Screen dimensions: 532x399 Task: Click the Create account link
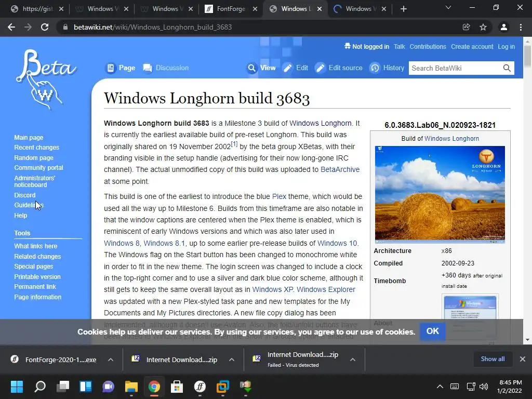click(472, 47)
